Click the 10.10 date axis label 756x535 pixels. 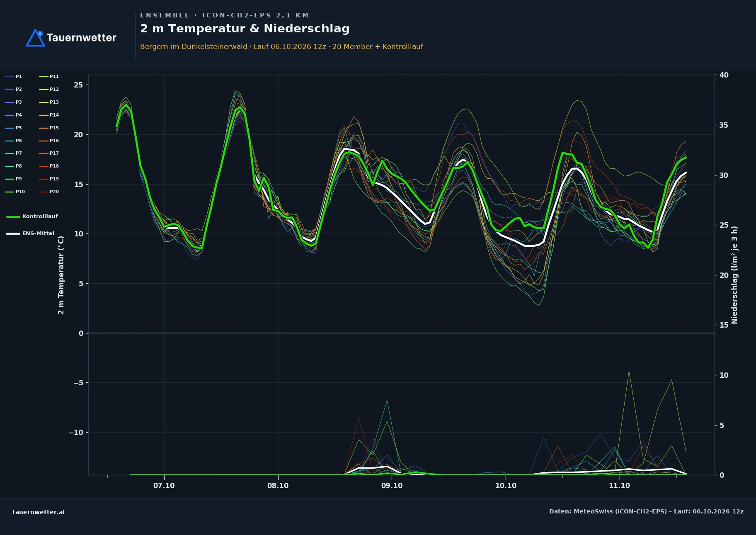click(x=506, y=486)
